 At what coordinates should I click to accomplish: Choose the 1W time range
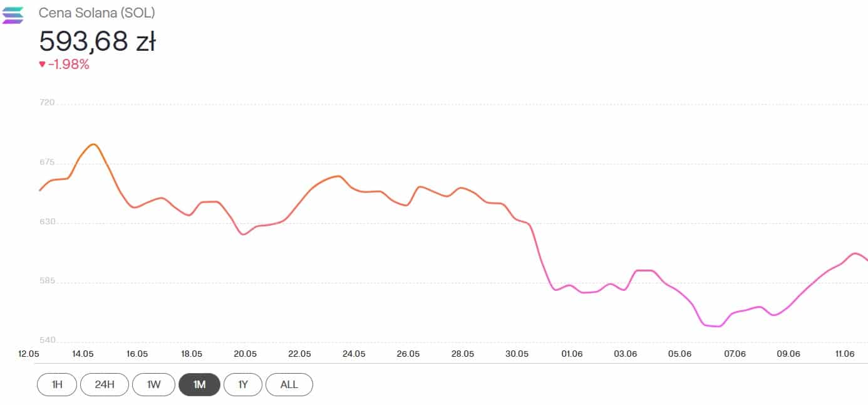pos(153,384)
